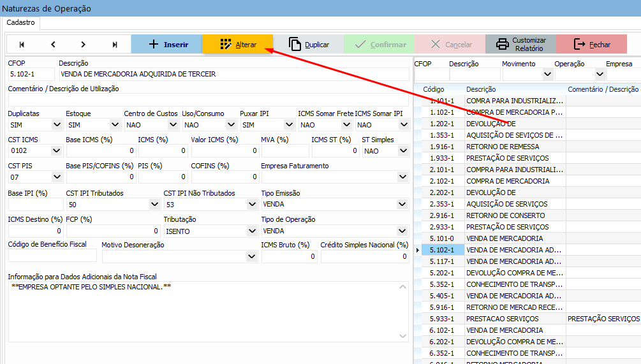Click the Alterar button
The image size is (641, 364).
(x=237, y=44)
